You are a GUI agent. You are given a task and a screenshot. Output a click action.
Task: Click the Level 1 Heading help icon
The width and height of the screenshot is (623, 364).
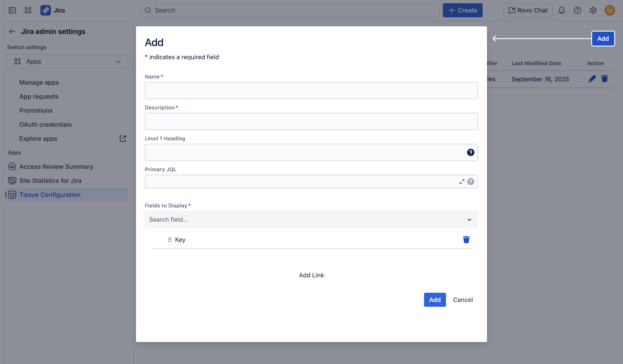[x=471, y=152]
